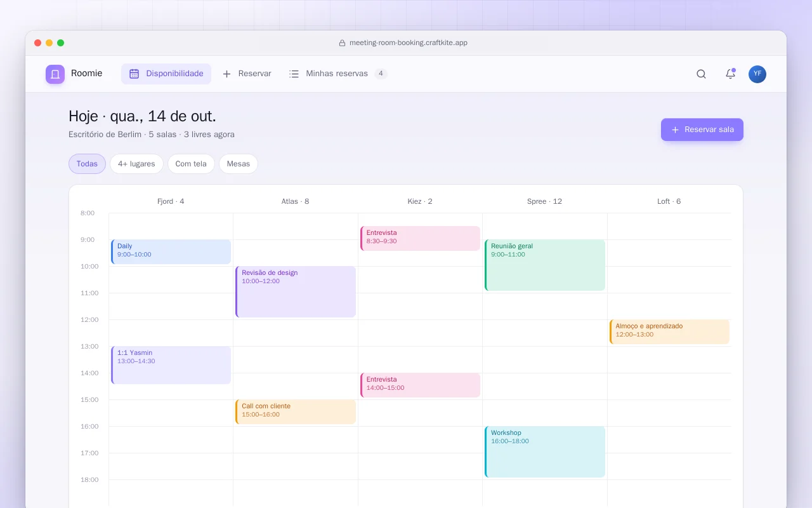Screen dimensions: 812x508
Task: Open the Entrevista 8:30–9:30 booking
Action: 420,238
